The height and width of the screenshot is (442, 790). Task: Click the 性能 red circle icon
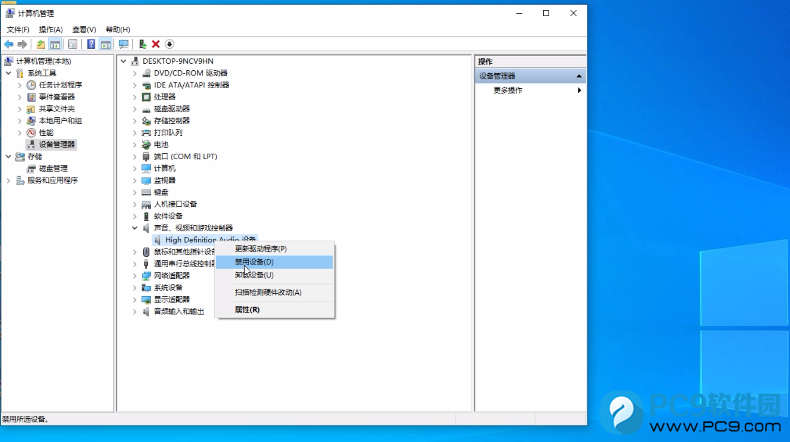31,133
